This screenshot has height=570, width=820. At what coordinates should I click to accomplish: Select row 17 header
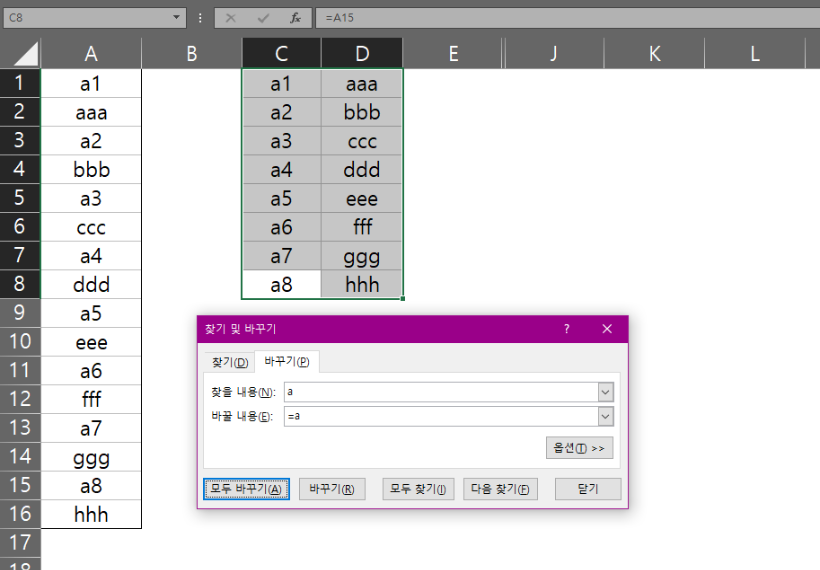click(x=20, y=542)
